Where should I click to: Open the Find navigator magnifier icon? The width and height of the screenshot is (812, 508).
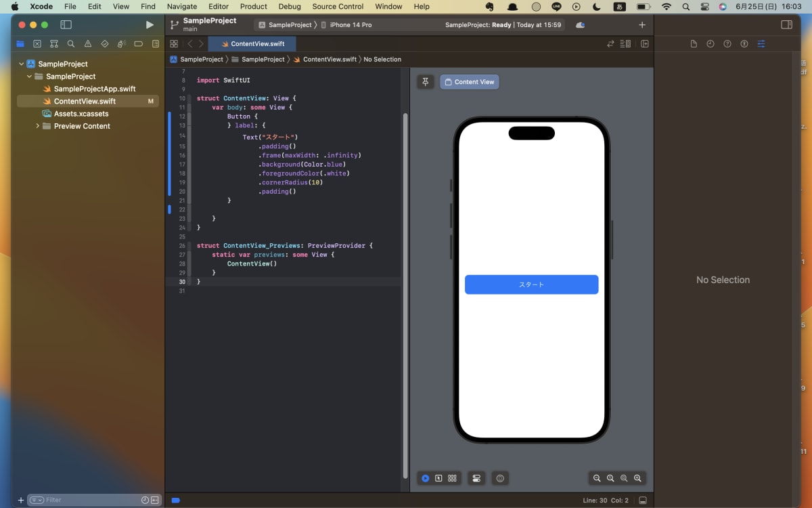click(x=71, y=43)
